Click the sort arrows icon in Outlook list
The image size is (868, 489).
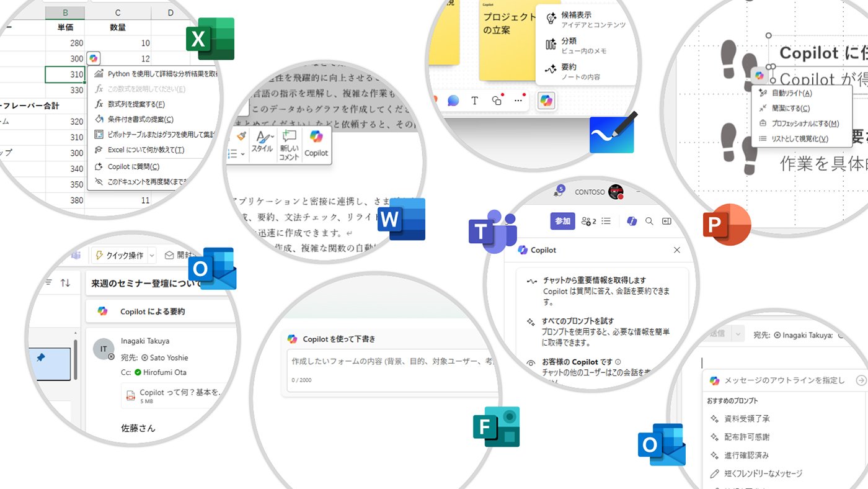[65, 283]
